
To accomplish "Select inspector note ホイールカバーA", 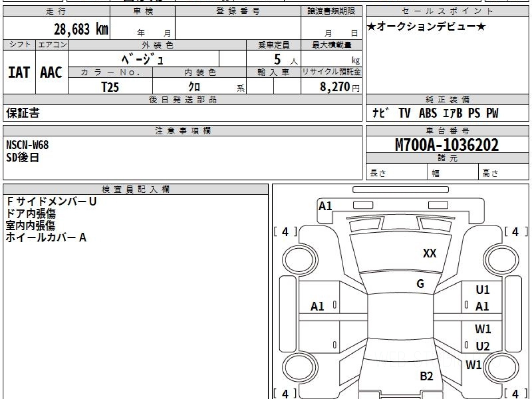I will [x=46, y=238].
